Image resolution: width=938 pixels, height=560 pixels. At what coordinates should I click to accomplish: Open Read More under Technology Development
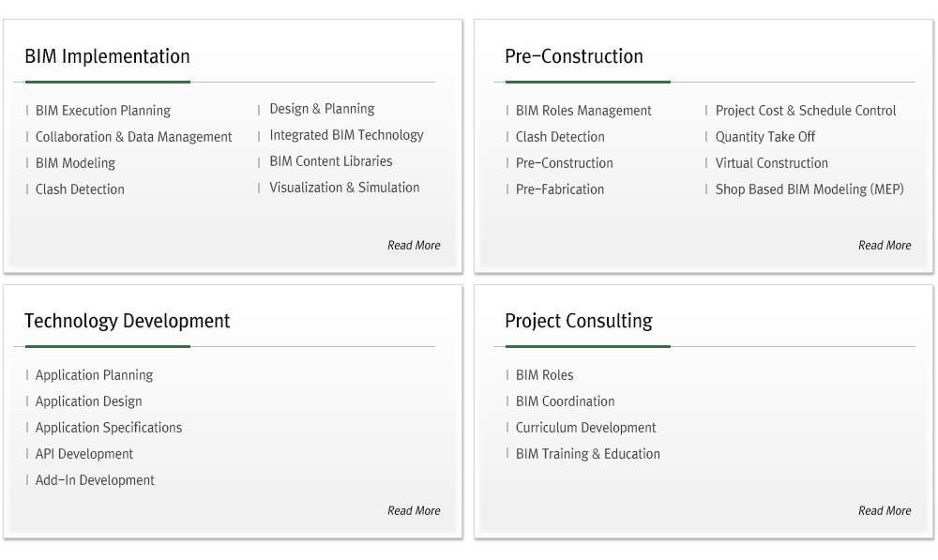click(414, 510)
